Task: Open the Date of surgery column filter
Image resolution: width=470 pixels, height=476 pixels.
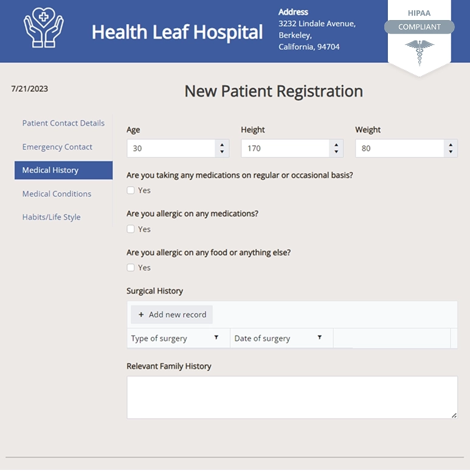Action: click(x=319, y=337)
